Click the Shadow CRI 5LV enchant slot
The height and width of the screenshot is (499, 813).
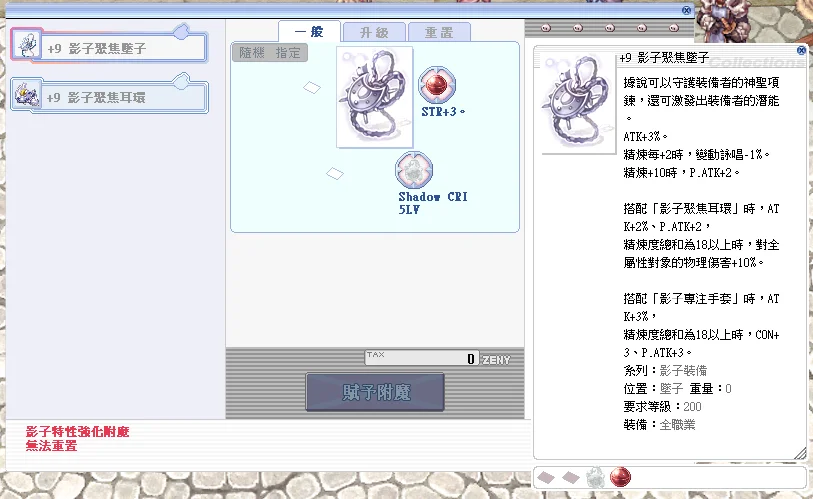click(x=413, y=169)
